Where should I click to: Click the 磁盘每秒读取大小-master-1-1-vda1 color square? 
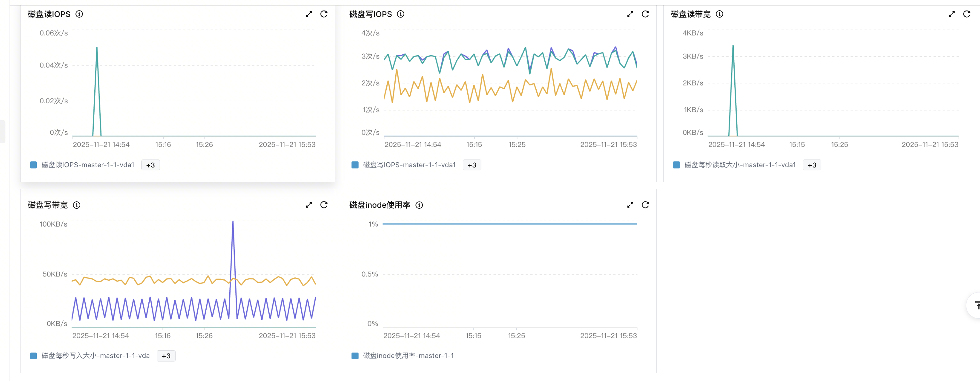(676, 165)
